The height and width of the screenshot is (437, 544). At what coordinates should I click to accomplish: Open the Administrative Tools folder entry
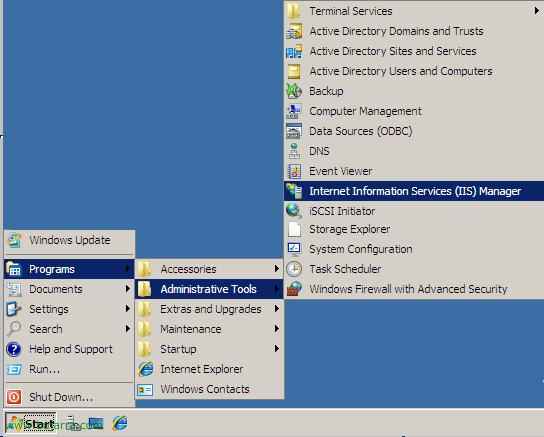pyautogui.click(x=209, y=289)
